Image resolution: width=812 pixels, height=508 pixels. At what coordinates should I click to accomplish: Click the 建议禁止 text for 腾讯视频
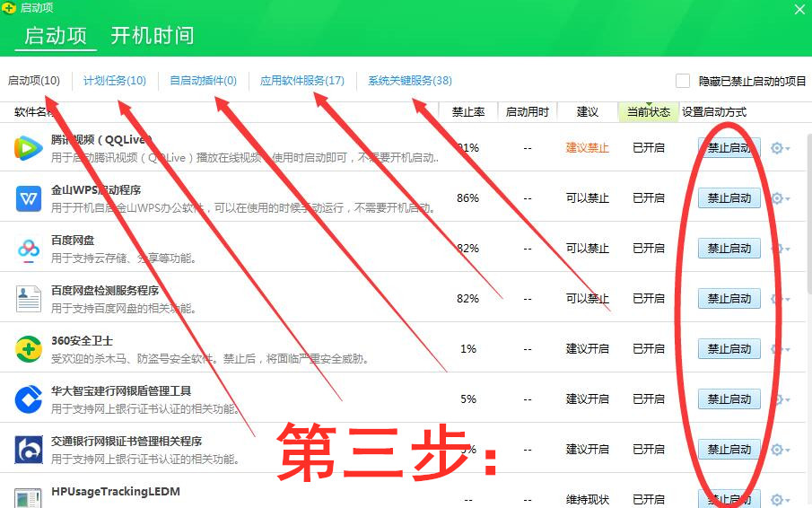pos(588,148)
